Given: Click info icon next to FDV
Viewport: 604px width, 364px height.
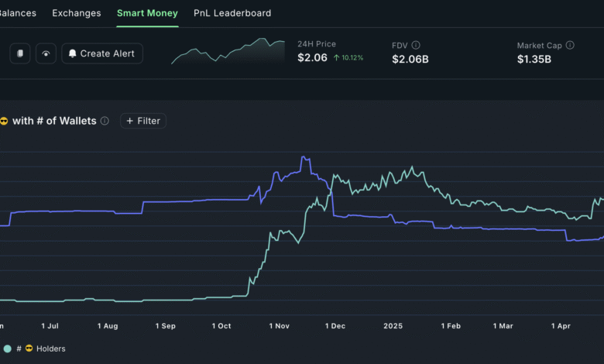Looking at the screenshot, I should [416, 46].
